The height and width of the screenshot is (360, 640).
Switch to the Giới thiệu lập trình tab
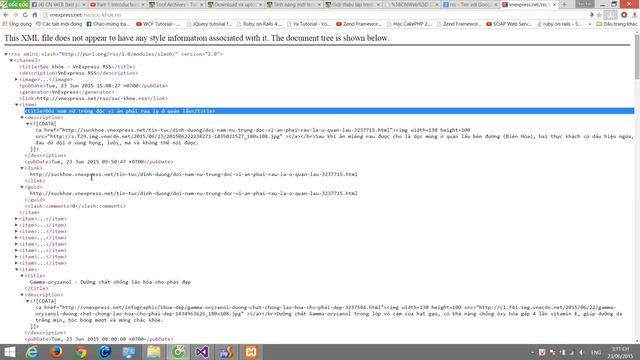pyautogui.click(x=353, y=4)
